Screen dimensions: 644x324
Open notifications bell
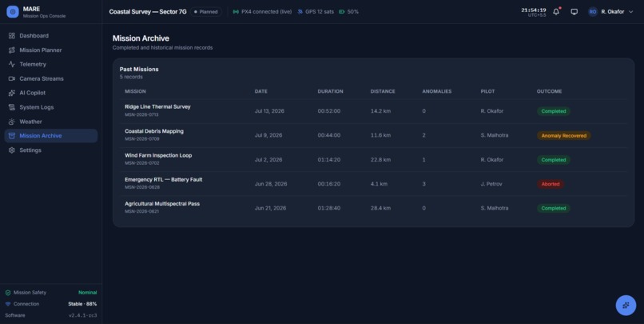tap(556, 12)
